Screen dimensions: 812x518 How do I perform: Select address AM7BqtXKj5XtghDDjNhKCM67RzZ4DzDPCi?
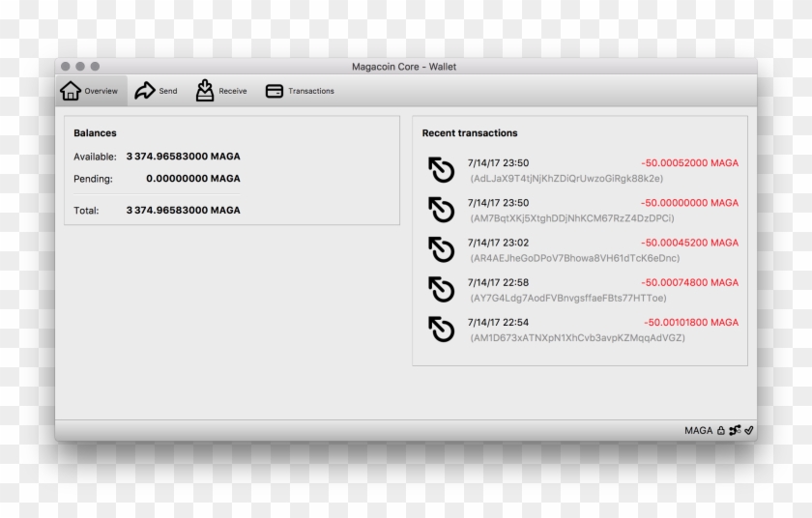point(572,218)
